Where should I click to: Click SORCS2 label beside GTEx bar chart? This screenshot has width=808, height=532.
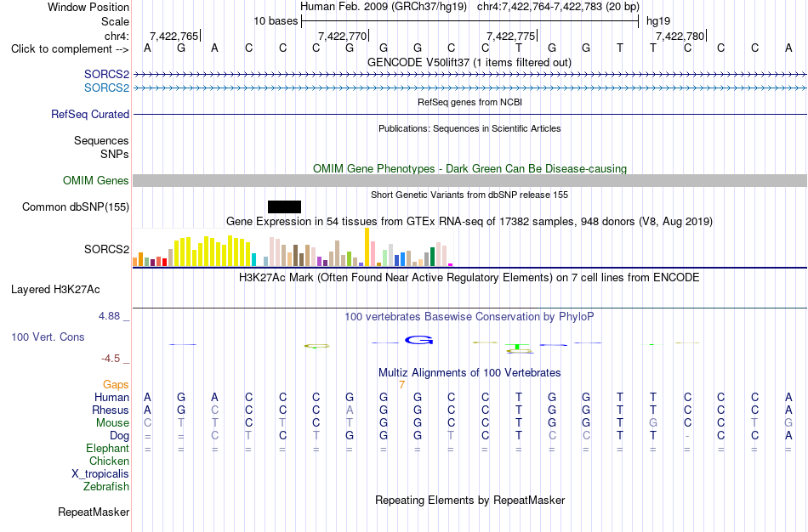click(x=106, y=249)
